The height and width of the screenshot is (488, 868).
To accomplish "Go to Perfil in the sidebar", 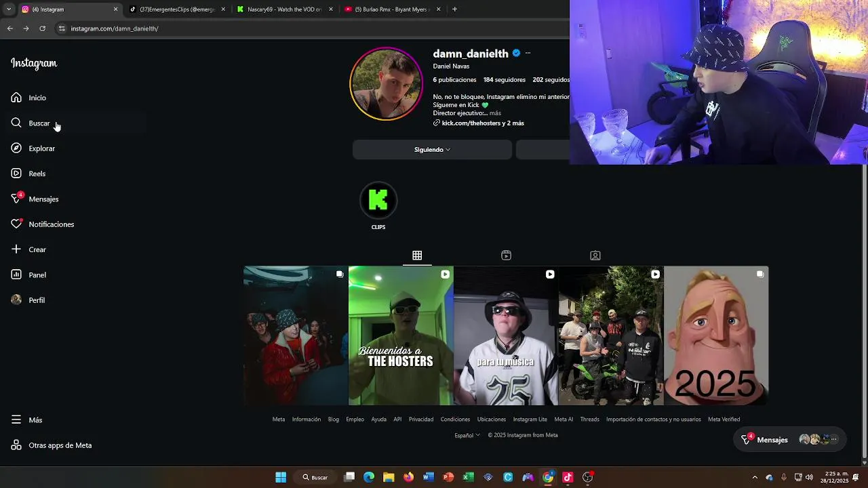I will 28,300.
